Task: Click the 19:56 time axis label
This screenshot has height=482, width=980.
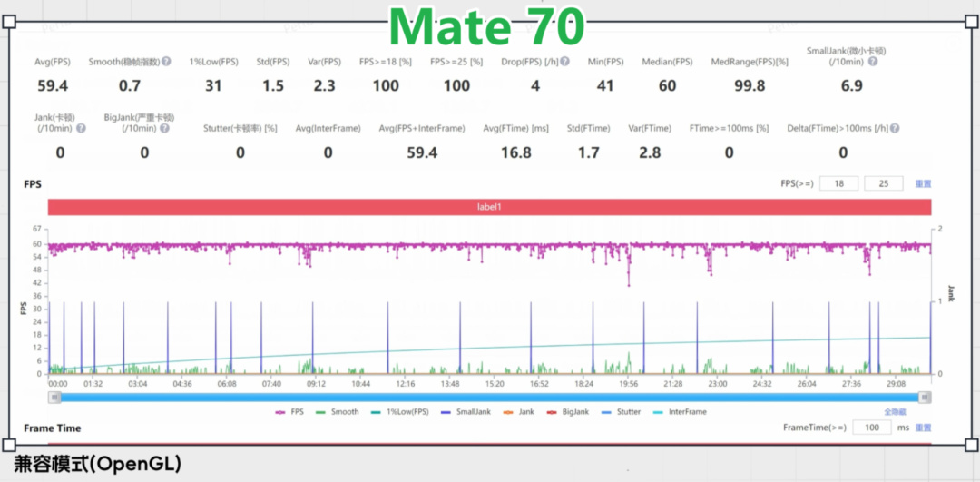Action: tap(628, 383)
